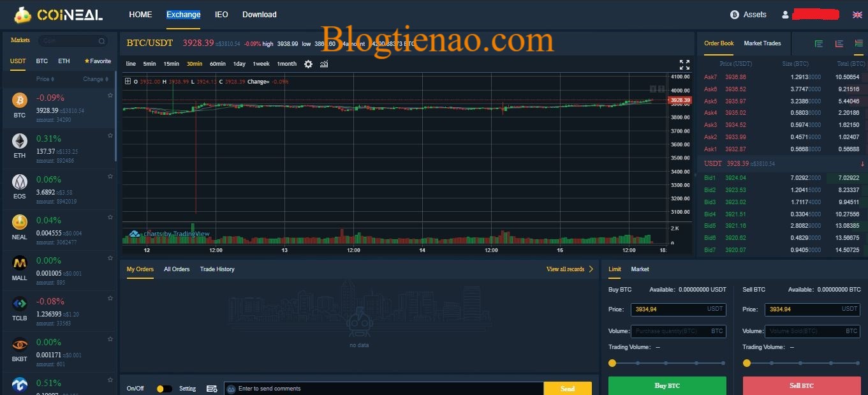Image resolution: width=868 pixels, height=395 pixels.
Task: Go to HOME in top navigation
Action: 140,15
